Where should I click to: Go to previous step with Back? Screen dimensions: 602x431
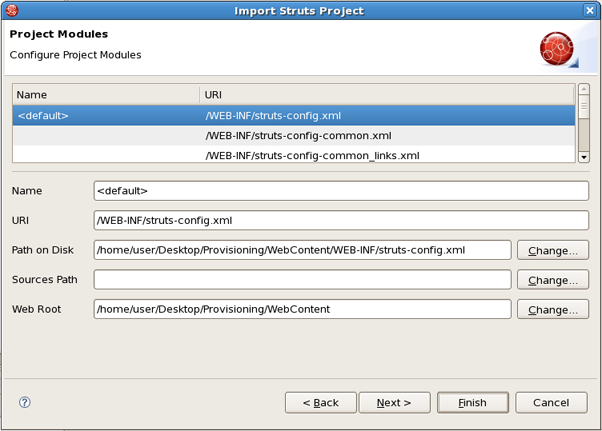tap(321, 403)
